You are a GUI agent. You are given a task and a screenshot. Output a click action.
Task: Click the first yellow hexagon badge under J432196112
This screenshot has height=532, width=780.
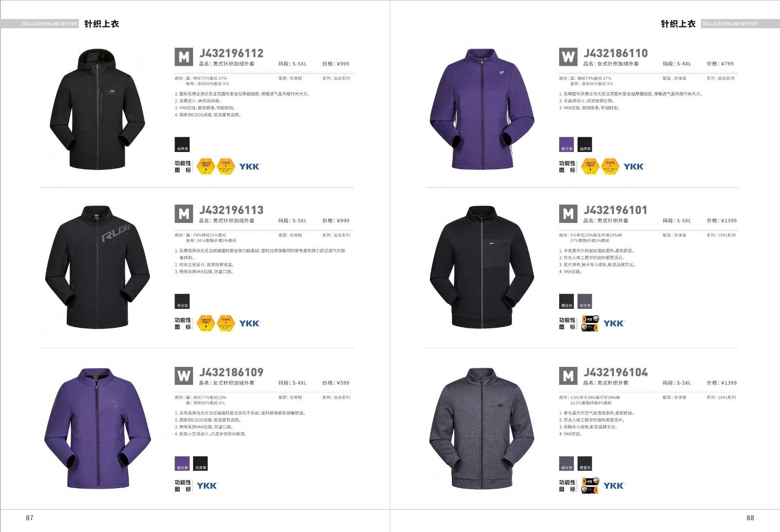pyautogui.click(x=206, y=167)
